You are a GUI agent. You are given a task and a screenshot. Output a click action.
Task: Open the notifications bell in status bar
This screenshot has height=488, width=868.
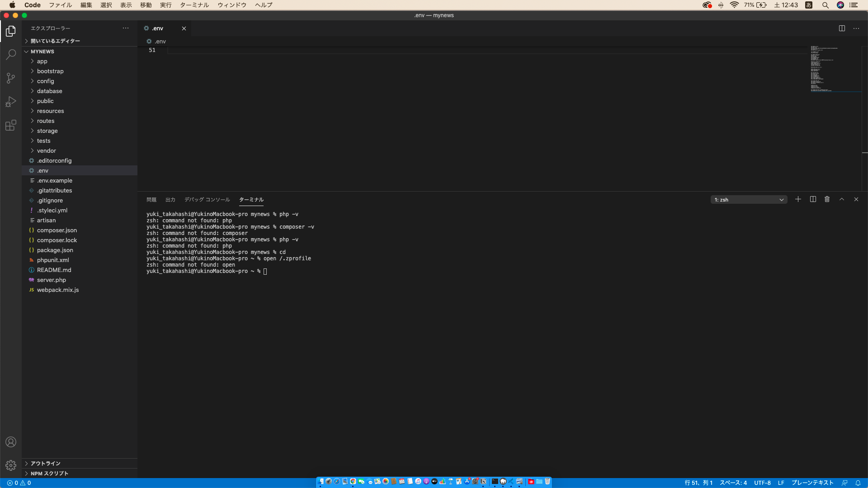click(x=858, y=483)
